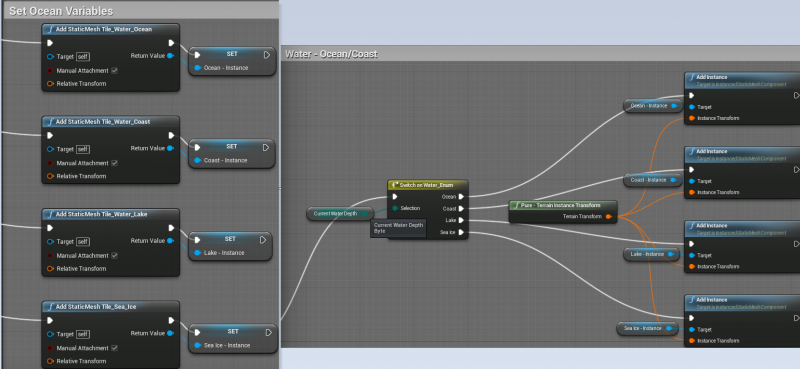This screenshot has width=800, height=369.
Task: Toggle Manual Attachment on Tile_Water_Coast node
Action: 114,163
